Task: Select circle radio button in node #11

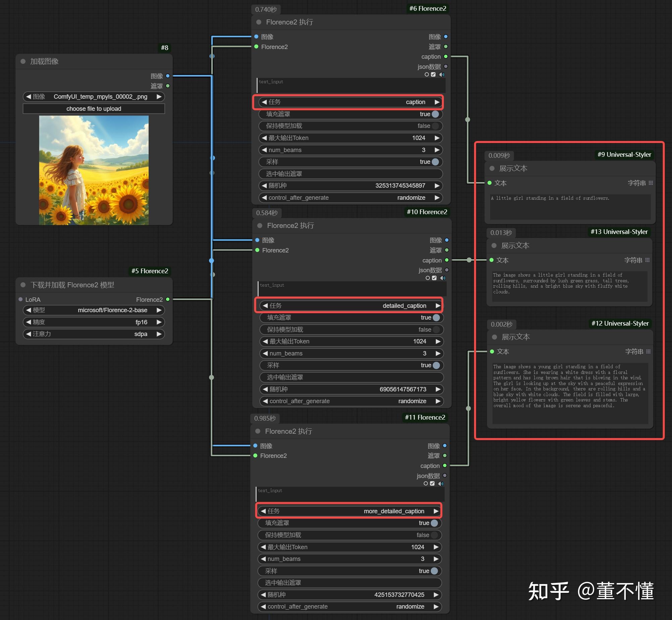Action: (x=426, y=484)
